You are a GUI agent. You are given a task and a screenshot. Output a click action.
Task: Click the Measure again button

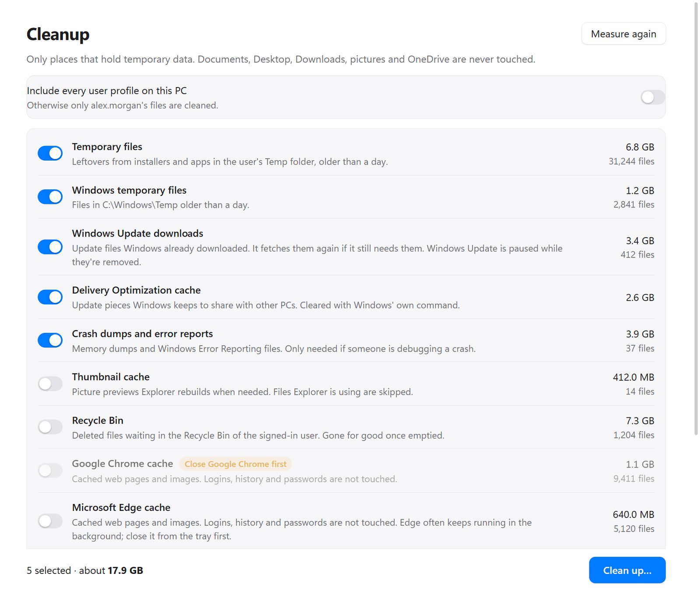point(623,34)
